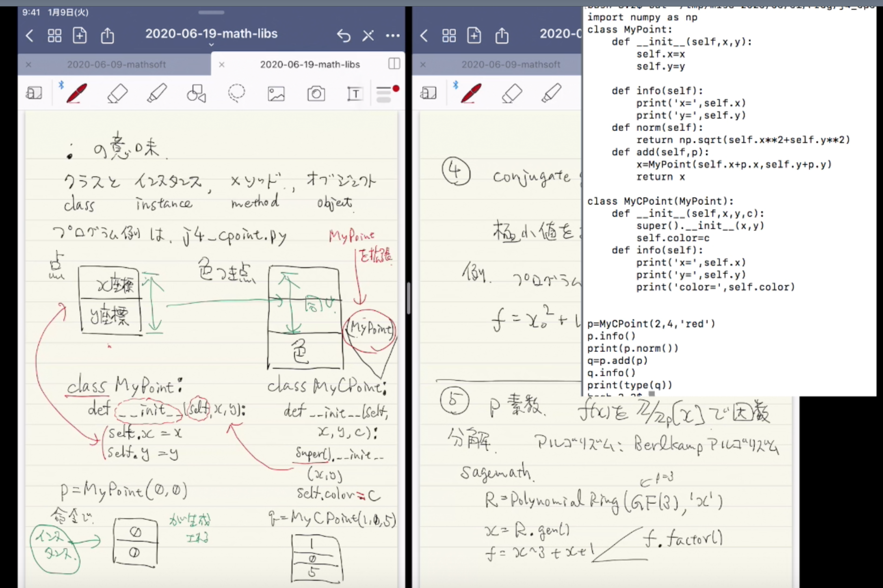Select the Highlighter tool in right toolbar
This screenshot has width=883, height=588.
(551, 93)
